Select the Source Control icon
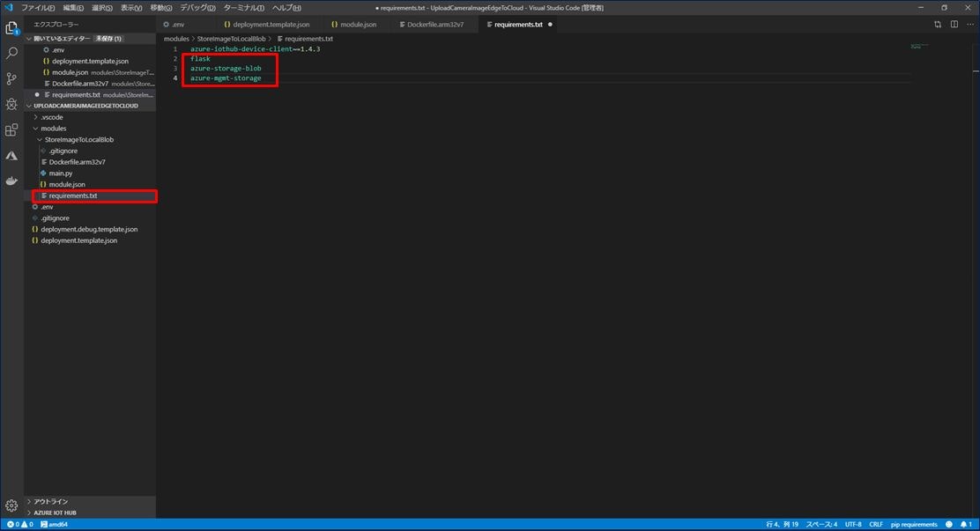This screenshot has width=980, height=531. (11, 78)
